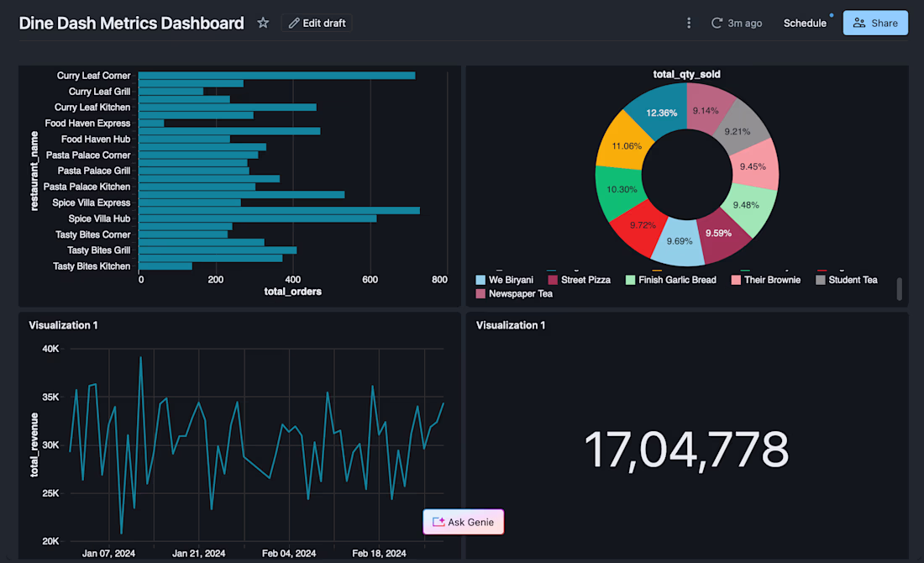This screenshot has width=924, height=563.
Task: Click the Spice Villa Hub bar
Action: (x=258, y=218)
